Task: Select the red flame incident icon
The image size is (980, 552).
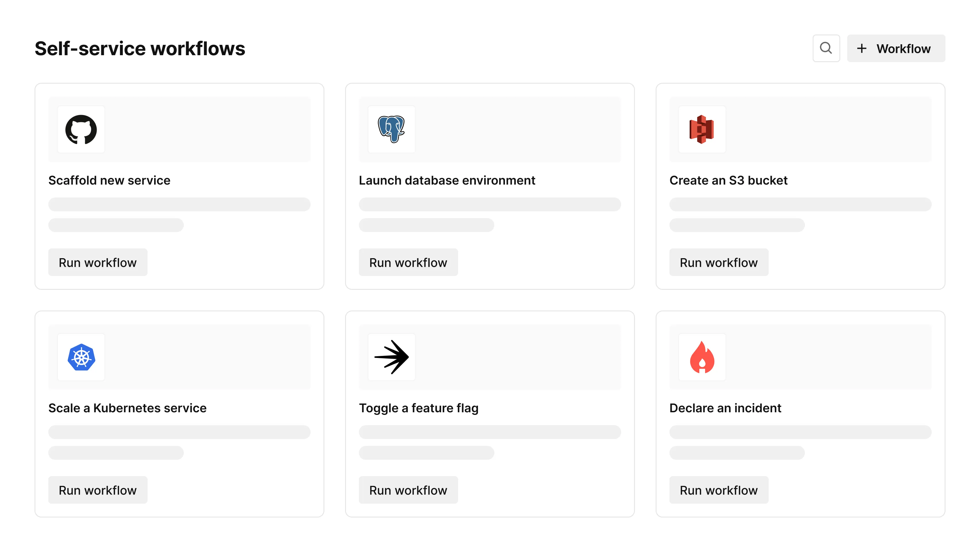Action: [702, 357]
